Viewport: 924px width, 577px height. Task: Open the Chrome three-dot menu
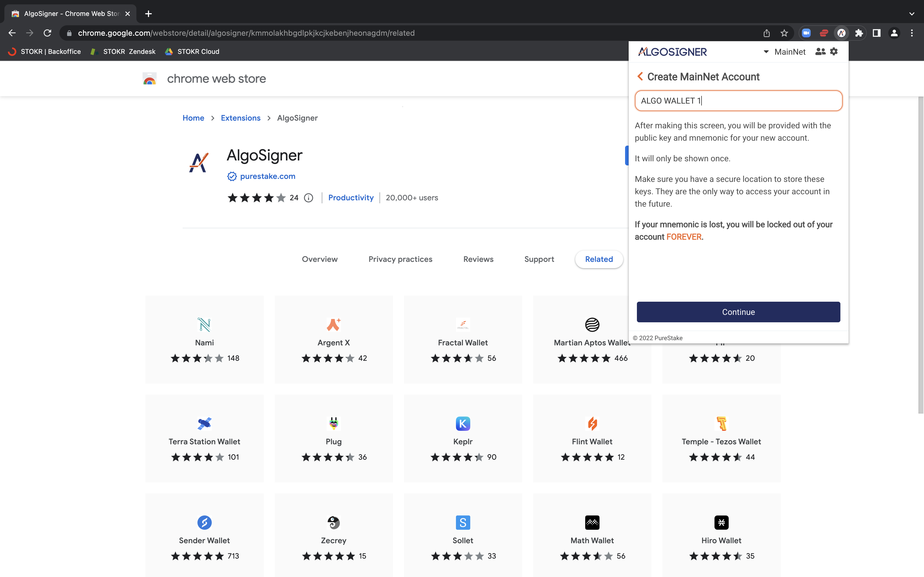pyautogui.click(x=912, y=33)
